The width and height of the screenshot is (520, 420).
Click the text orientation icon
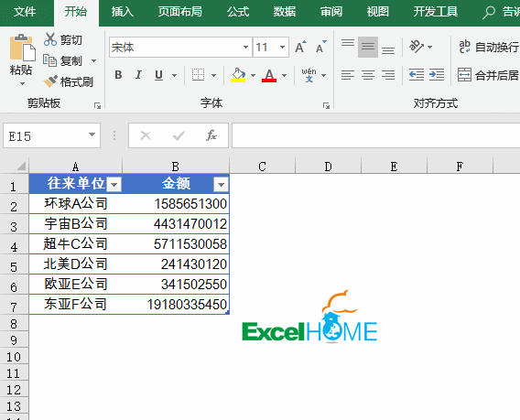click(x=417, y=47)
